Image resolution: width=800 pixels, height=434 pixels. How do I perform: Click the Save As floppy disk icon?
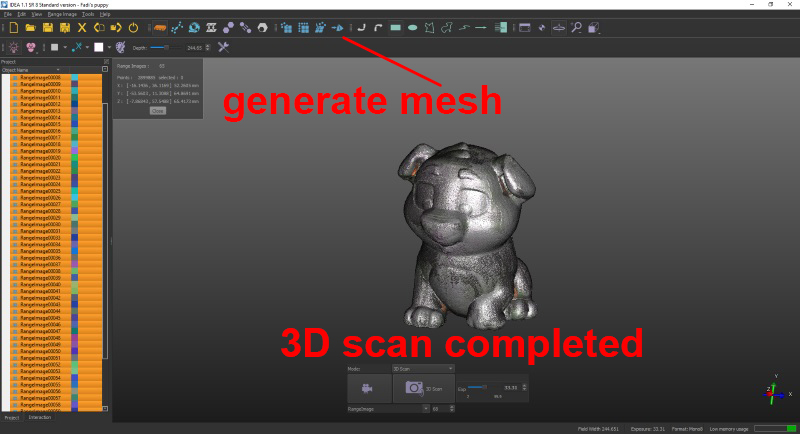(x=65, y=28)
